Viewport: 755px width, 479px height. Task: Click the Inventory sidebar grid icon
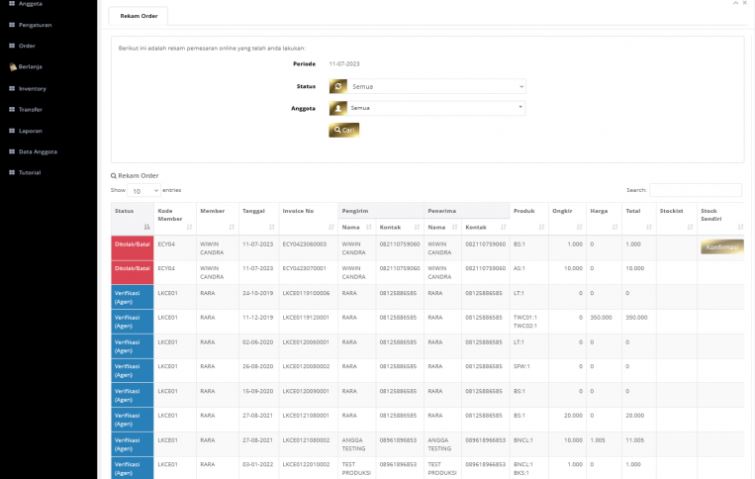pyautogui.click(x=12, y=88)
